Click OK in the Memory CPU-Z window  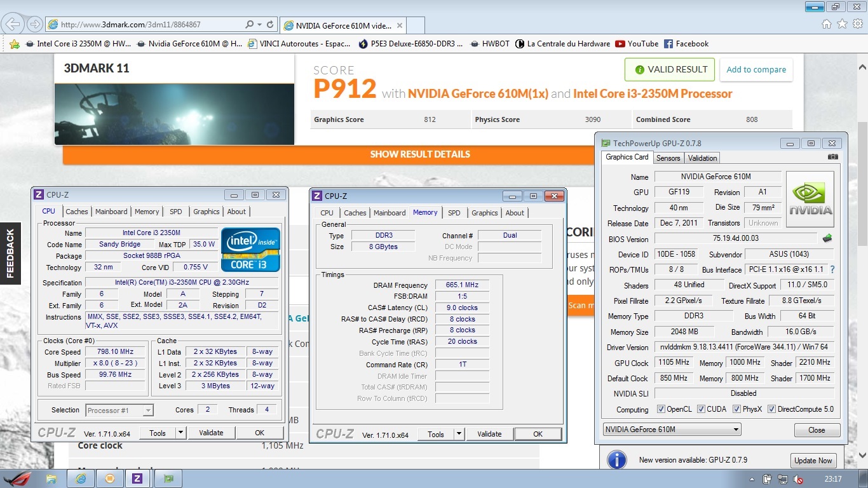pyautogui.click(x=538, y=434)
